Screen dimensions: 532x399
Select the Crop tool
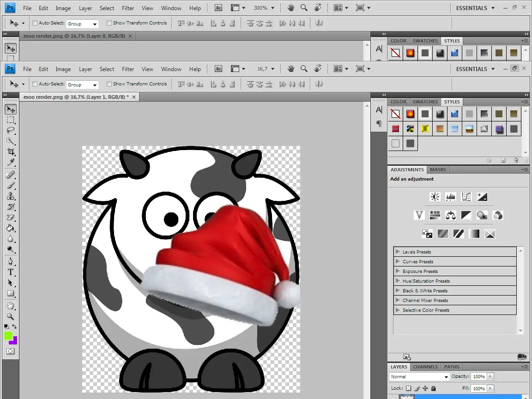[11, 151]
